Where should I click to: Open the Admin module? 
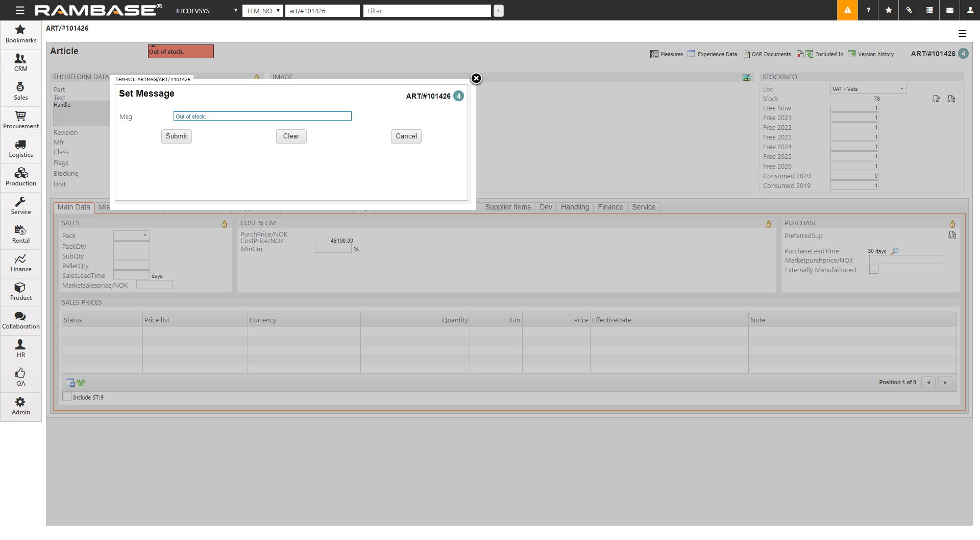(21, 406)
